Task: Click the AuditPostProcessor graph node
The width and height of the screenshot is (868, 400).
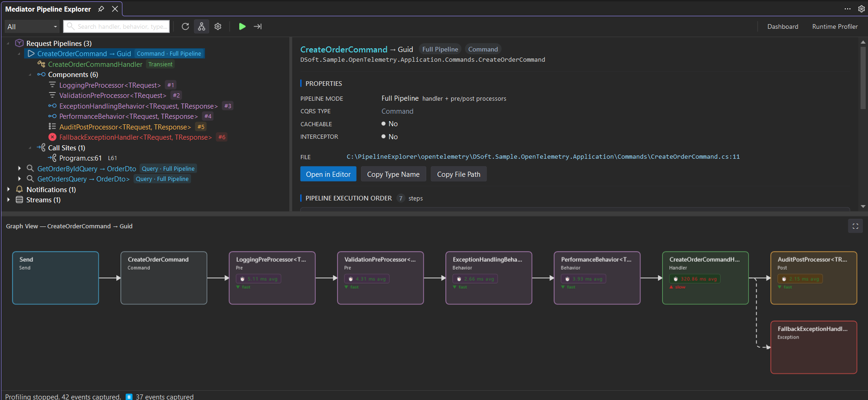Action: 814,278
